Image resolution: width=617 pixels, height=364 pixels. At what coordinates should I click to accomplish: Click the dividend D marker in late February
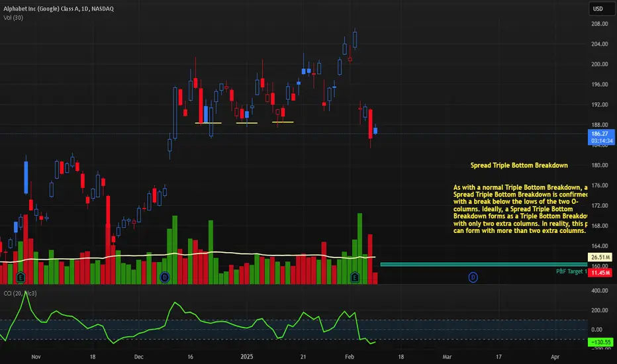tap(473, 277)
